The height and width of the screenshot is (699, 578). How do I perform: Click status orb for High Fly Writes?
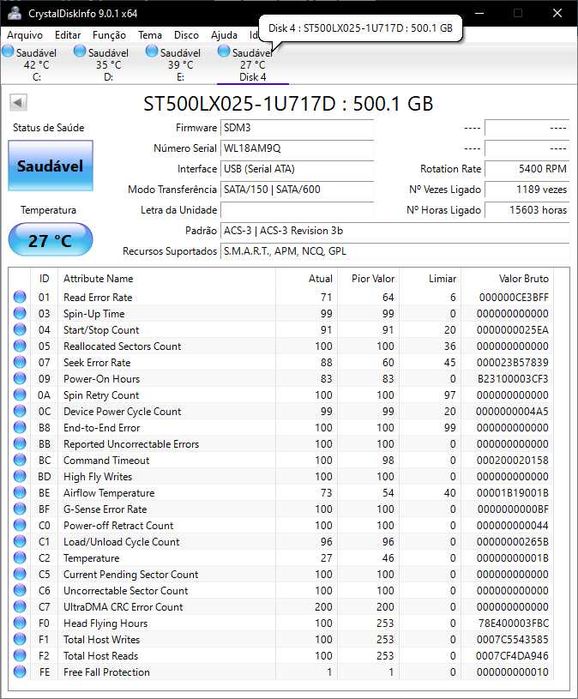(x=20, y=476)
